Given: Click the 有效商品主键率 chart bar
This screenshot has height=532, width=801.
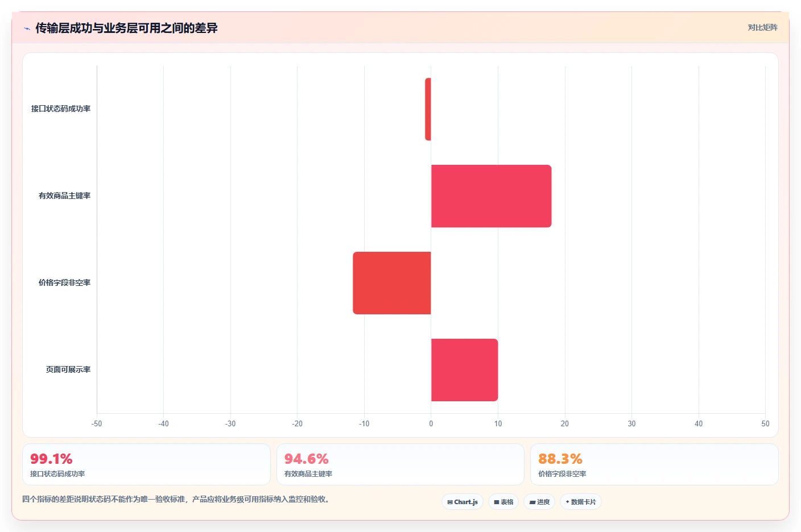Looking at the screenshot, I should [491, 196].
